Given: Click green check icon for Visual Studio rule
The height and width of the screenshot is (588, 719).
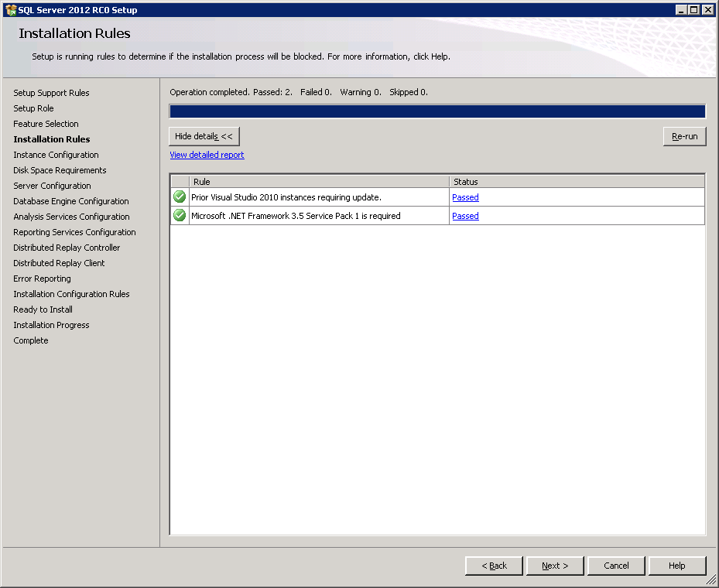Looking at the screenshot, I should pos(180,197).
